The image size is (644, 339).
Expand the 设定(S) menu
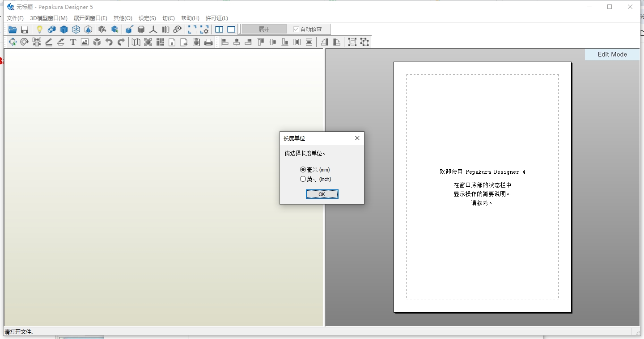[x=147, y=18]
